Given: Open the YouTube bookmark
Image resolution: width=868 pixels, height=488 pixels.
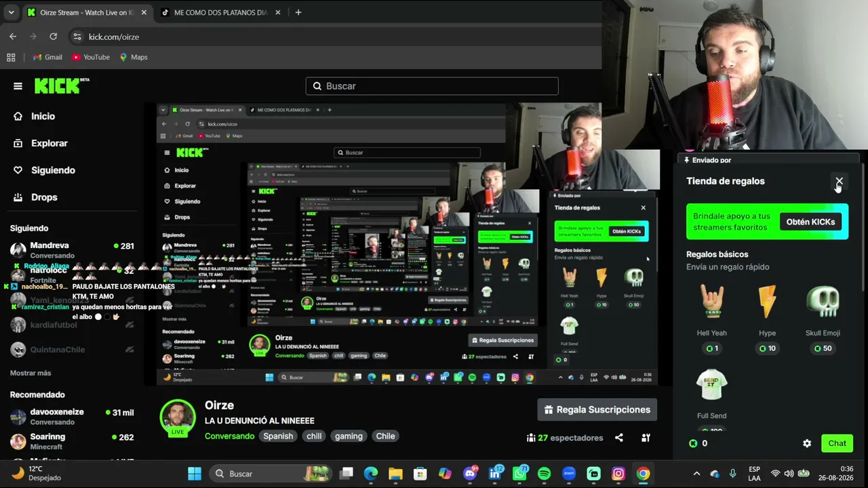Looking at the screenshot, I should click(90, 57).
